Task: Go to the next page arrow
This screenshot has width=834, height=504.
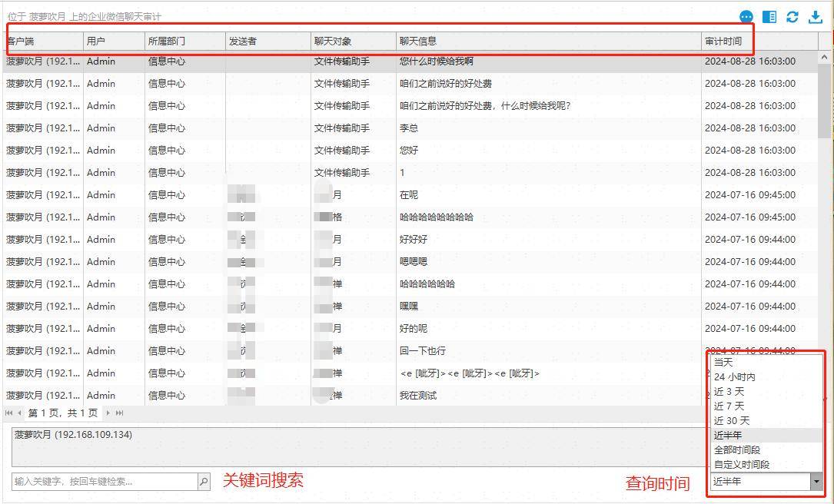Action: point(108,413)
